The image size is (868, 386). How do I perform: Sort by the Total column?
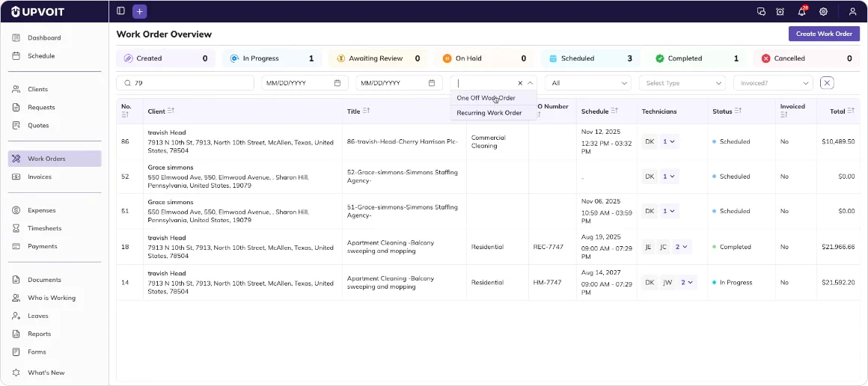(x=852, y=111)
